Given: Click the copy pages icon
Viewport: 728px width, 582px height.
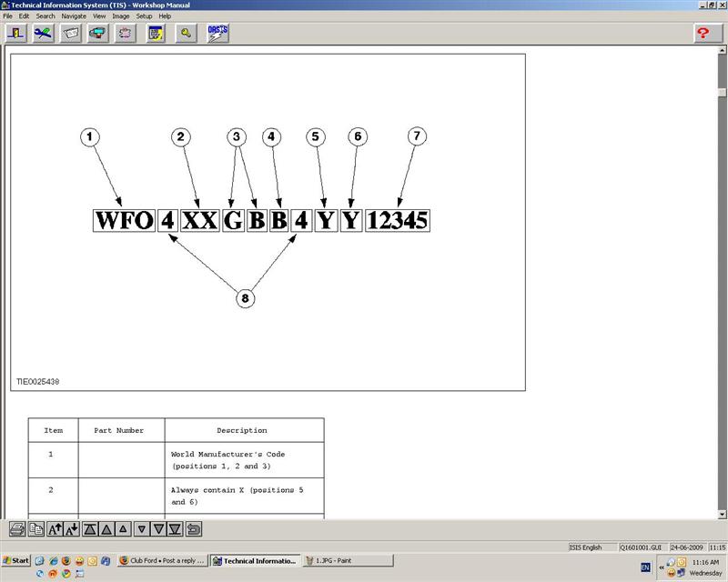Looking at the screenshot, I should coord(35,528).
